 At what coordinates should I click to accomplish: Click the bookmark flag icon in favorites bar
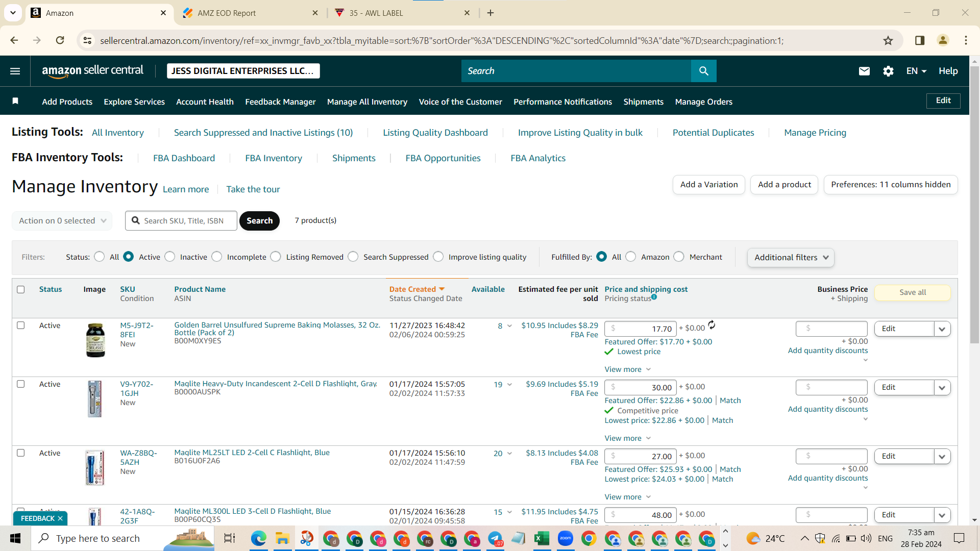click(x=15, y=101)
